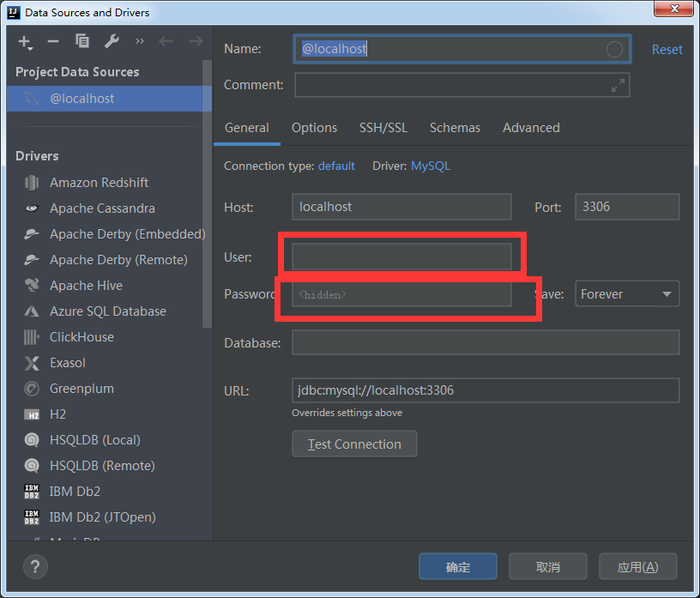The height and width of the screenshot is (598, 700).
Task: Show more toolbar actions chevron
Action: click(x=140, y=41)
